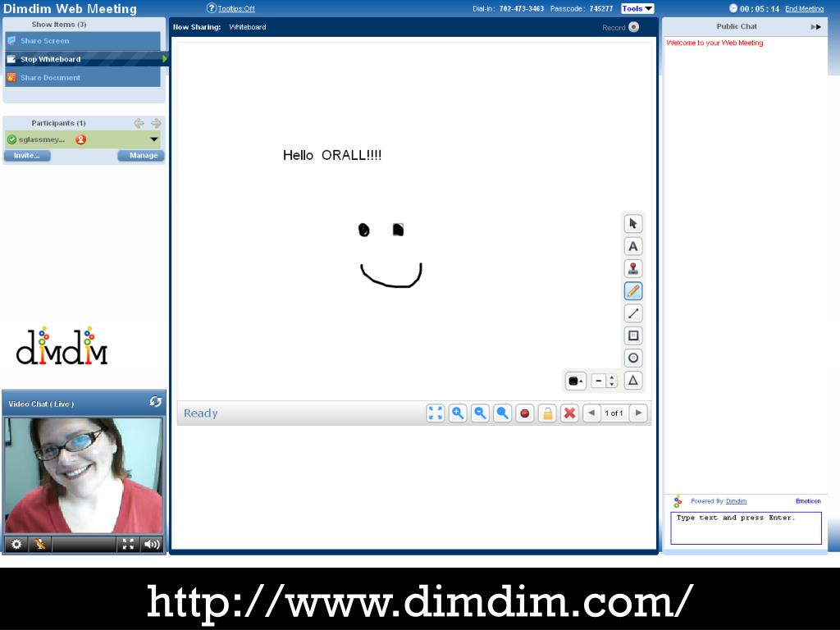
Task: Click the Show Items header
Action: [x=59, y=25]
